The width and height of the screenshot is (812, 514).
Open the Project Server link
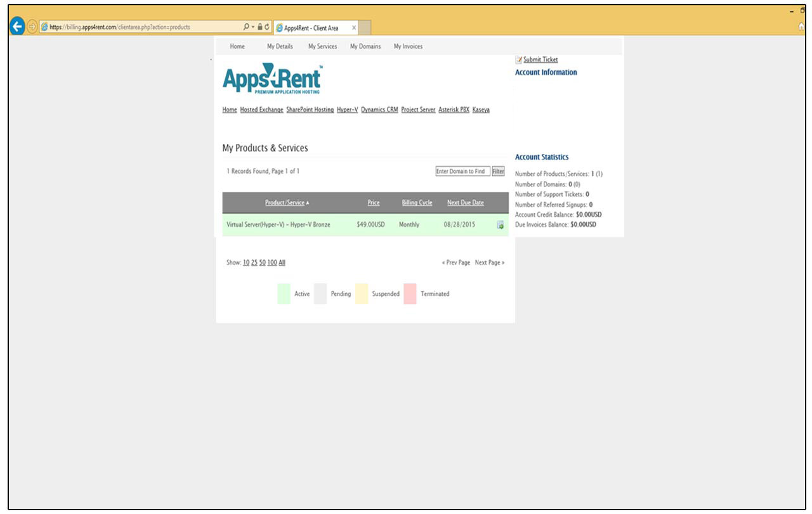coord(418,110)
